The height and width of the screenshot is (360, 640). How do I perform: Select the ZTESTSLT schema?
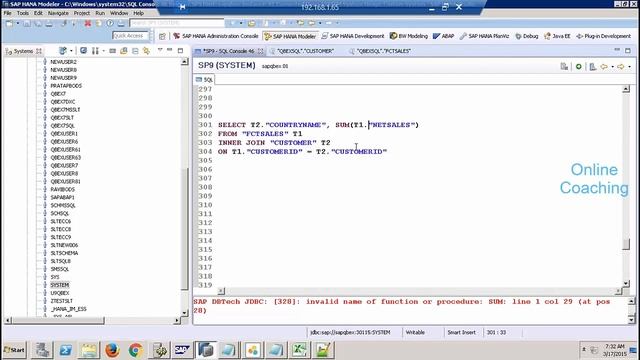click(x=62, y=301)
